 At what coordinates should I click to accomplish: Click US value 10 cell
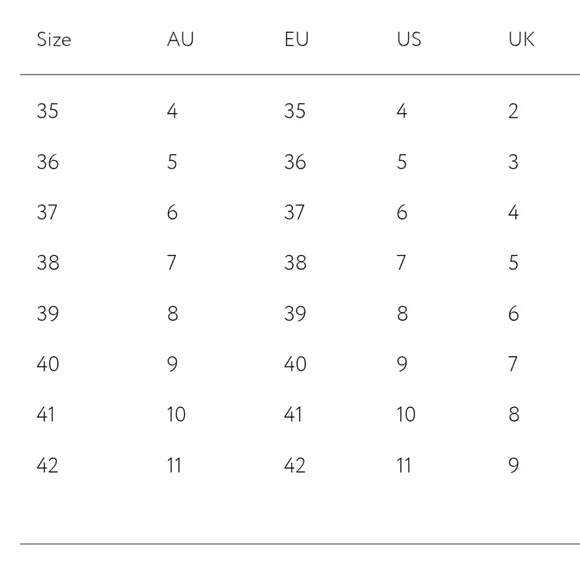click(406, 414)
